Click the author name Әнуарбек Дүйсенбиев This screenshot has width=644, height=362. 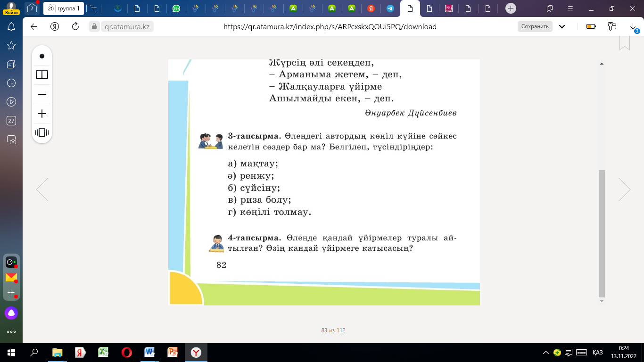click(411, 113)
